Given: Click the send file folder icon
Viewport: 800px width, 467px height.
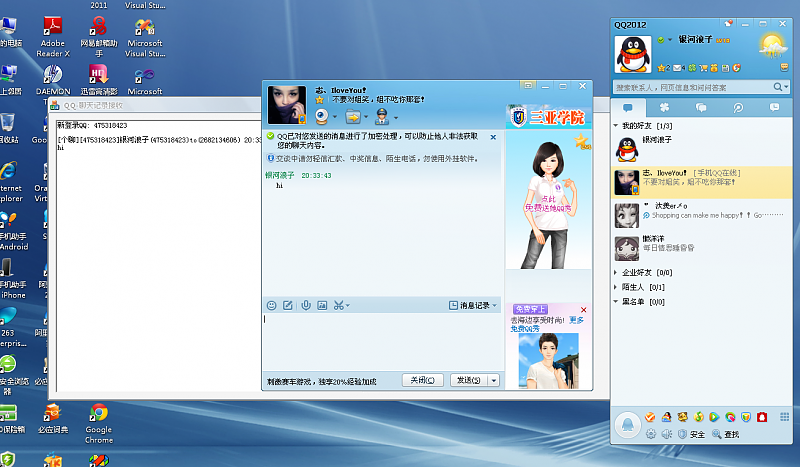Looking at the screenshot, I should (353, 117).
